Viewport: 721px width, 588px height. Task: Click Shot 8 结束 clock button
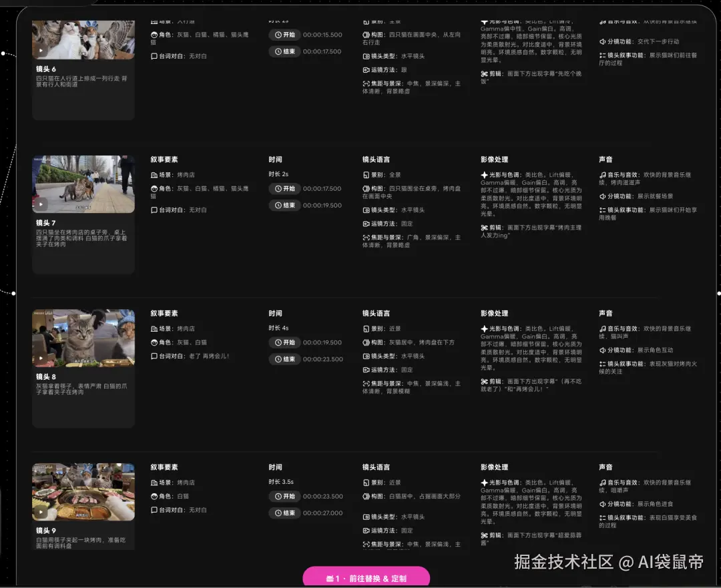(284, 359)
